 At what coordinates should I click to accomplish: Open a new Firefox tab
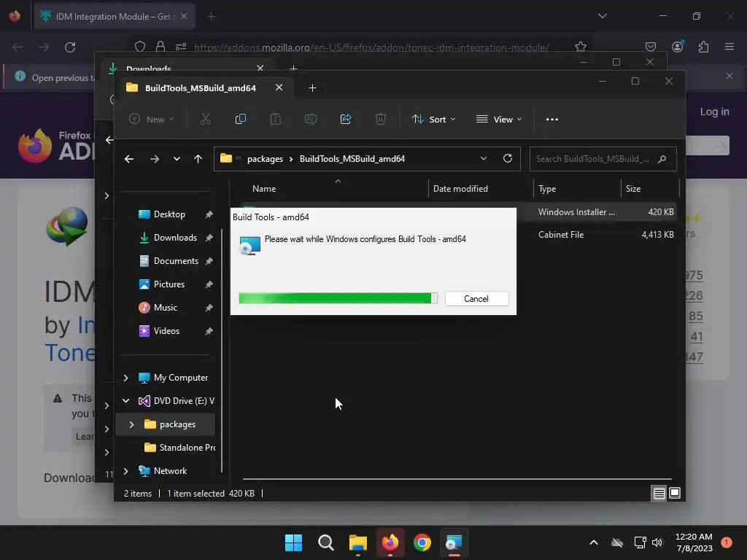tap(212, 16)
